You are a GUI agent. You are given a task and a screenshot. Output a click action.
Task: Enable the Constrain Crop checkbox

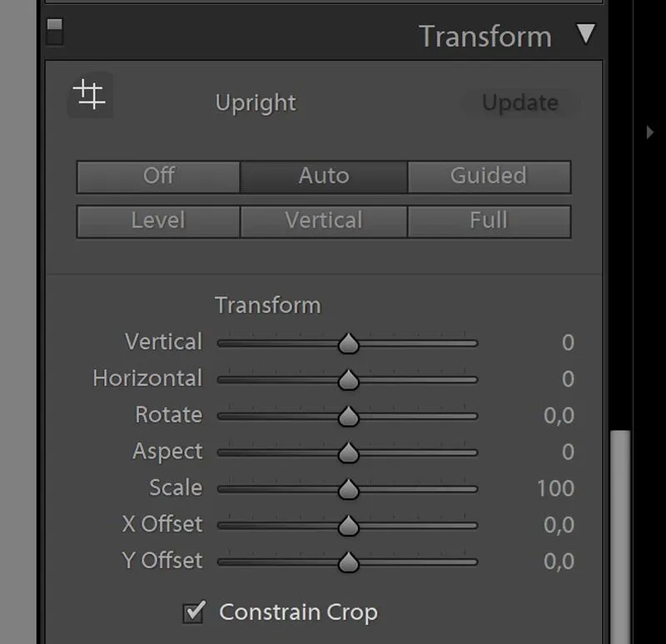[x=194, y=612]
